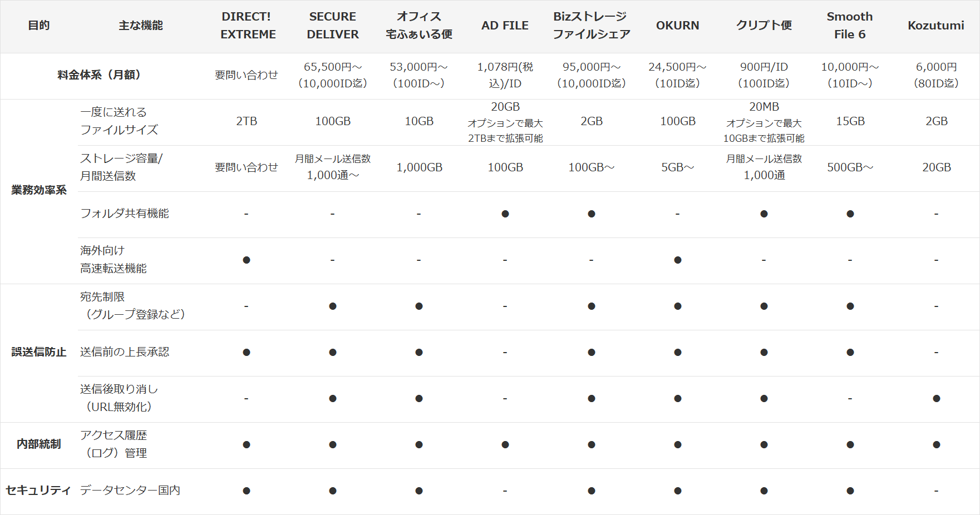Click the 業務効率系 category label
The width and height of the screenshot is (980, 515).
click(39, 190)
